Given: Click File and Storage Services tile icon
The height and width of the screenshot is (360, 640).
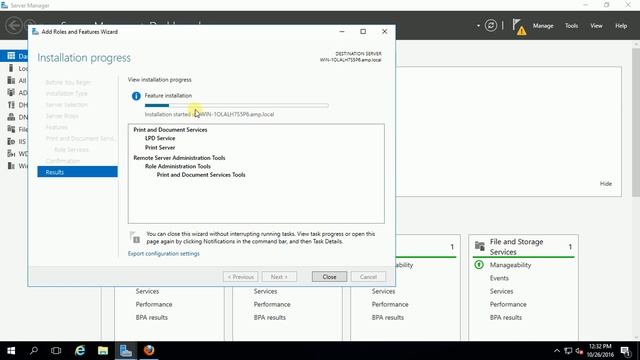Looking at the screenshot, I should coord(480,246).
